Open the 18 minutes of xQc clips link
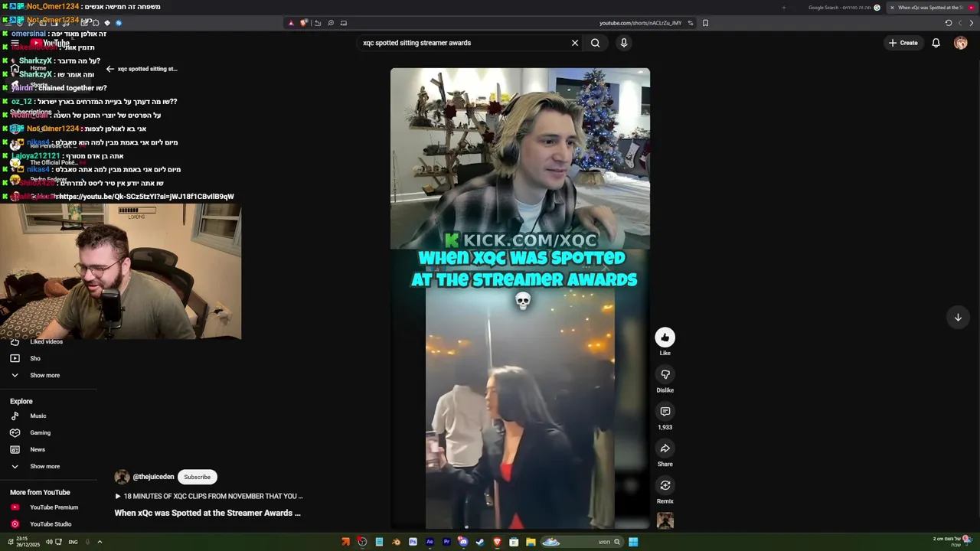Viewport: 980px width, 551px height. pyautogui.click(x=208, y=497)
